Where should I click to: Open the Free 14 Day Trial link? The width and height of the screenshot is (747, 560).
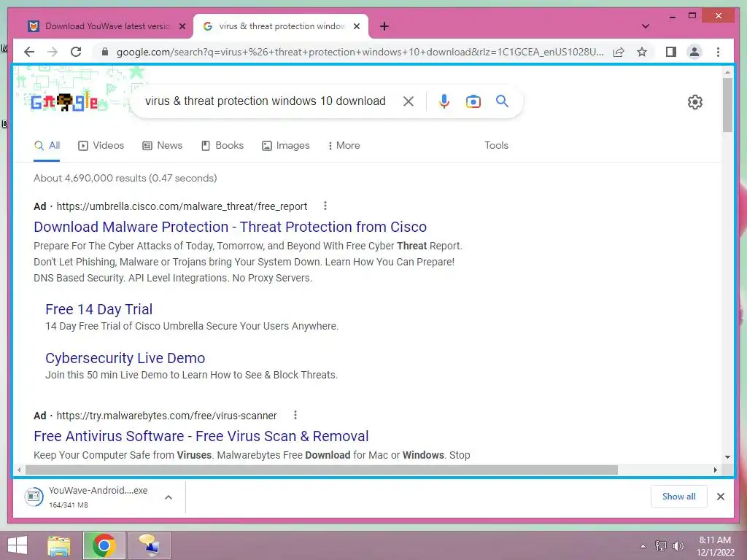(99, 309)
